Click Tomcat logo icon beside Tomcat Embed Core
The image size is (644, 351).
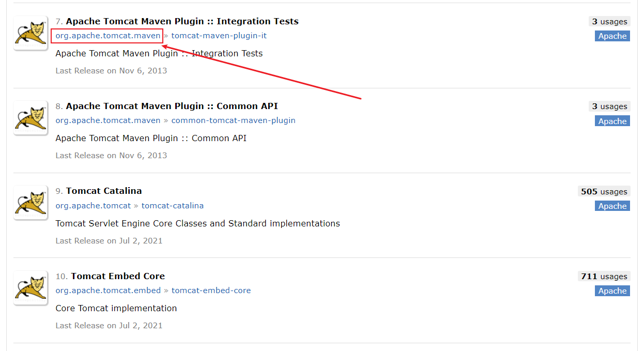coord(30,287)
